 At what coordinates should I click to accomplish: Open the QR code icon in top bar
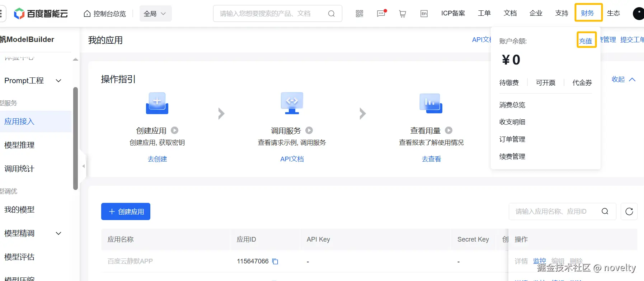[359, 14]
